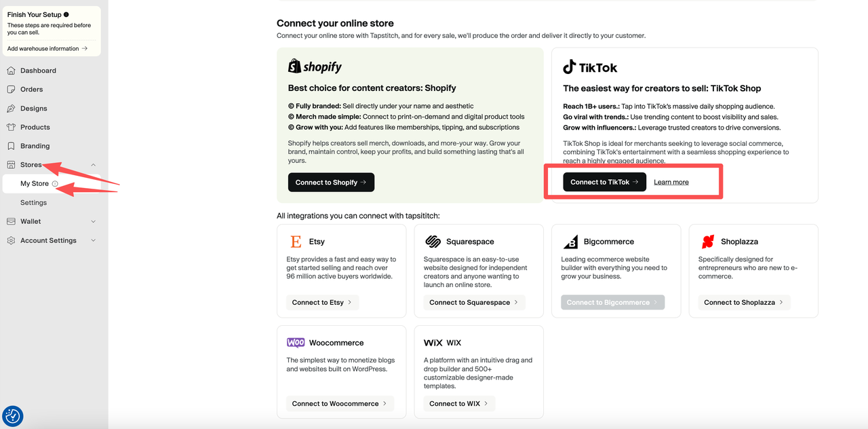
Task: Click the Orders tag icon
Action: point(11,90)
